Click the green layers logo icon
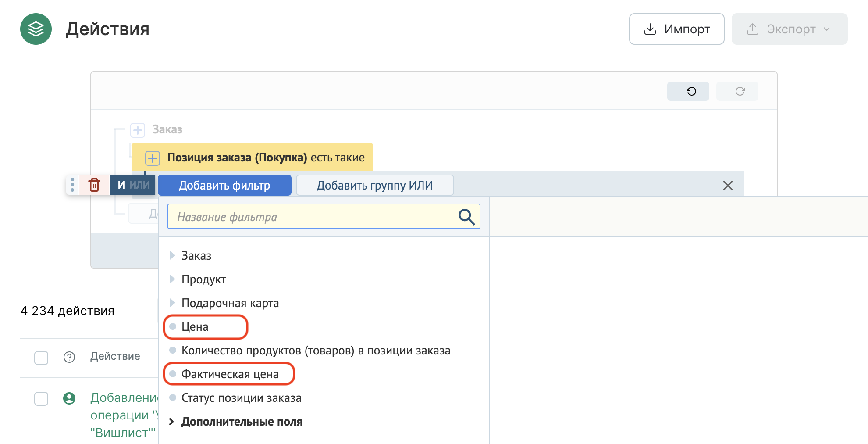Screen dimensions: 868x444 [x=36, y=29]
